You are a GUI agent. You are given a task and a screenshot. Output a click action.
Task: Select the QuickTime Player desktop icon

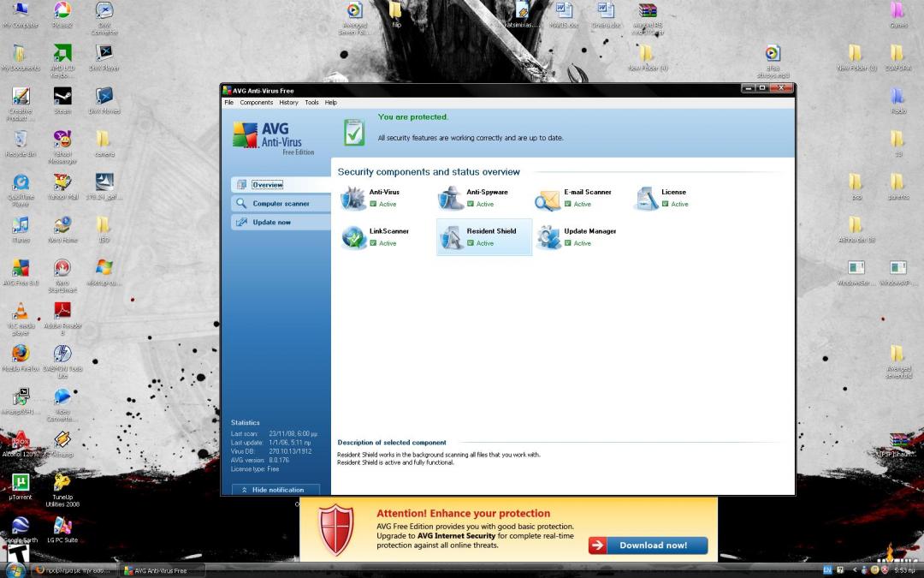(x=21, y=190)
